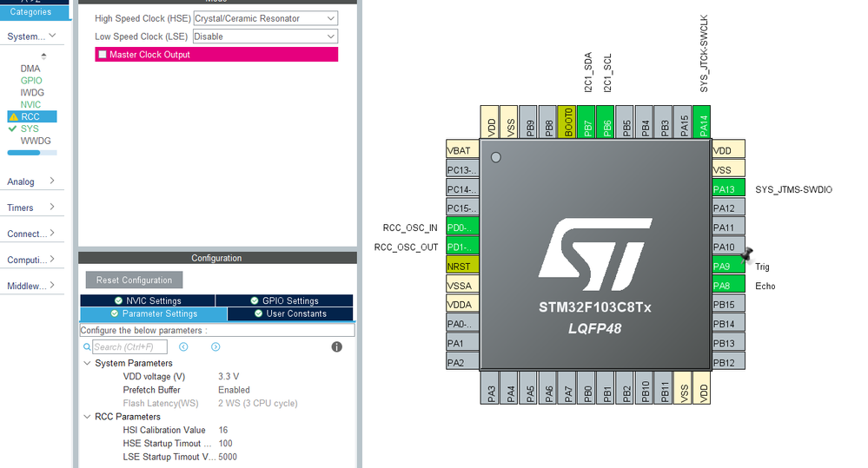Image resolution: width=868 pixels, height=468 pixels.
Task: Click the next search result arrow
Action: coord(215,346)
